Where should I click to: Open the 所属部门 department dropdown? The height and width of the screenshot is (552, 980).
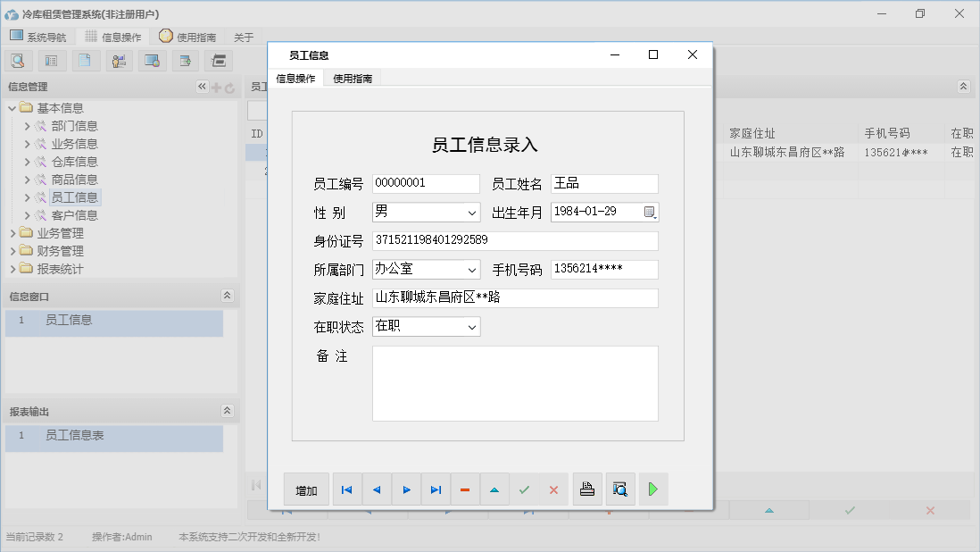[474, 269]
